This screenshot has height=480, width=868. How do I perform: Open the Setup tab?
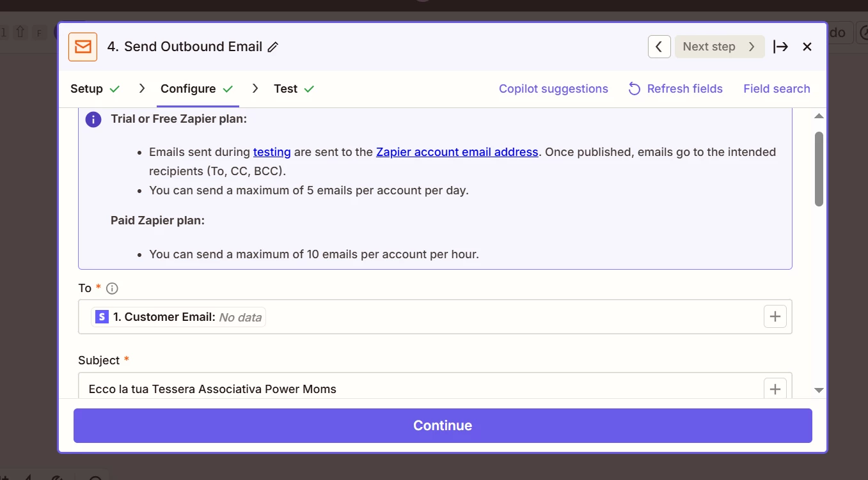point(95,89)
